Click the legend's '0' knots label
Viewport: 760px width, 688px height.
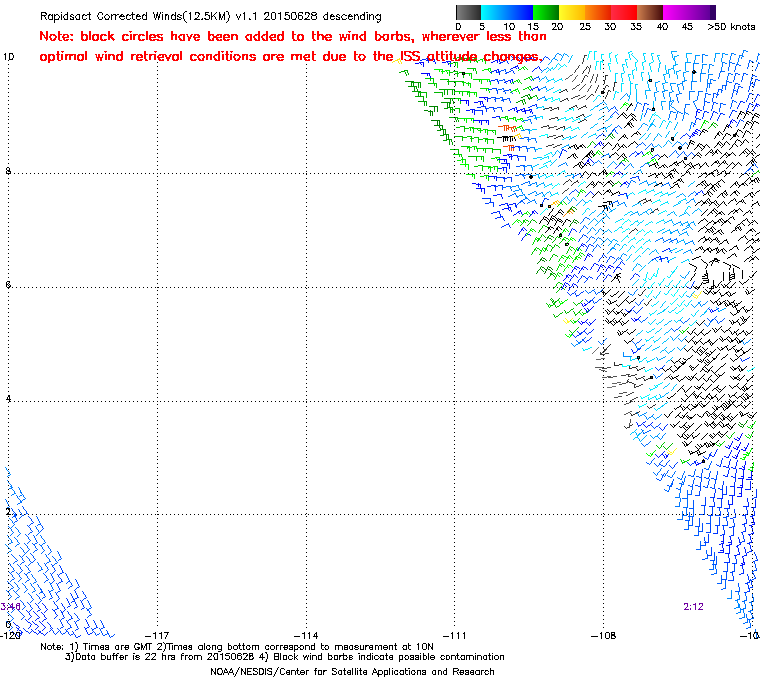(459, 27)
